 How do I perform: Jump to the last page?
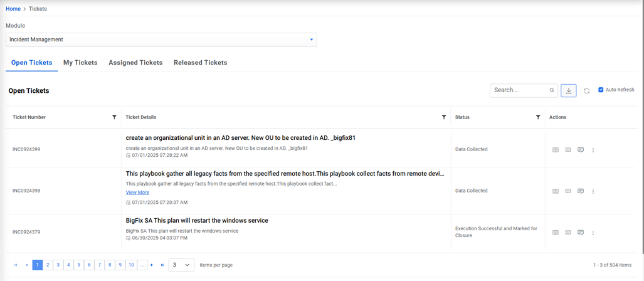click(162, 265)
